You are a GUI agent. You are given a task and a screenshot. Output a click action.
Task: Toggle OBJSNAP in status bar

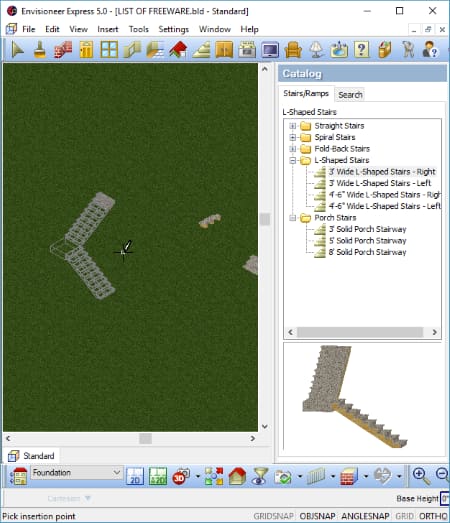click(x=317, y=516)
